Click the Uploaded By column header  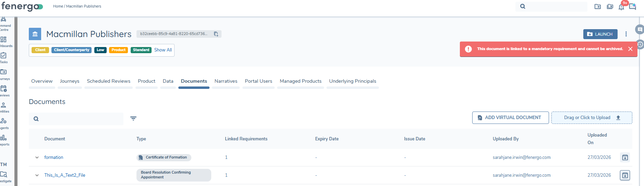[506, 139]
